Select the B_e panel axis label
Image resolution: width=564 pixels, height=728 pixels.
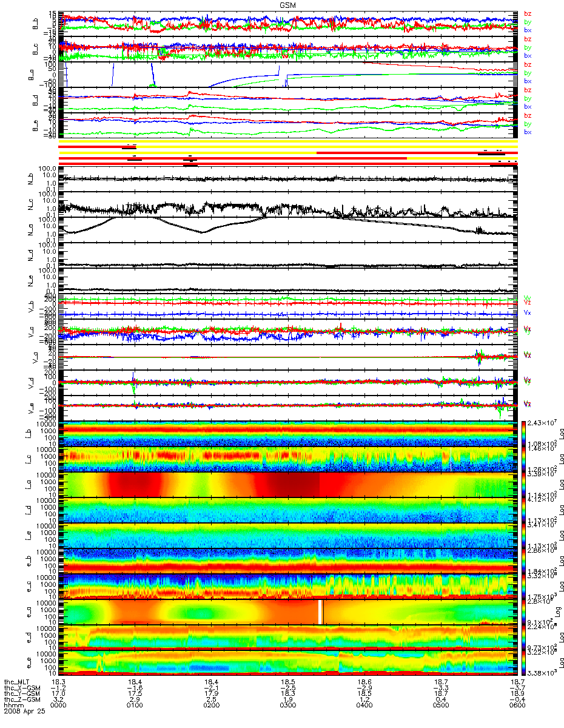tap(36, 126)
